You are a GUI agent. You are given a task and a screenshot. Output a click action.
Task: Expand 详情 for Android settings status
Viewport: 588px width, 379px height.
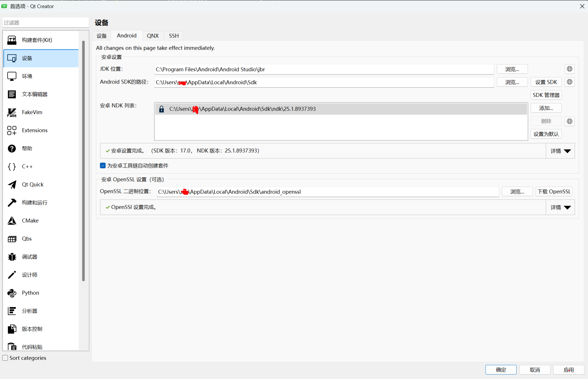tap(560, 151)
